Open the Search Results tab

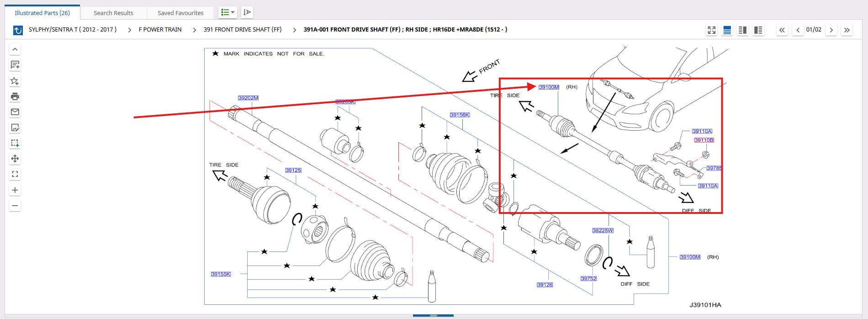click(113, 13)
